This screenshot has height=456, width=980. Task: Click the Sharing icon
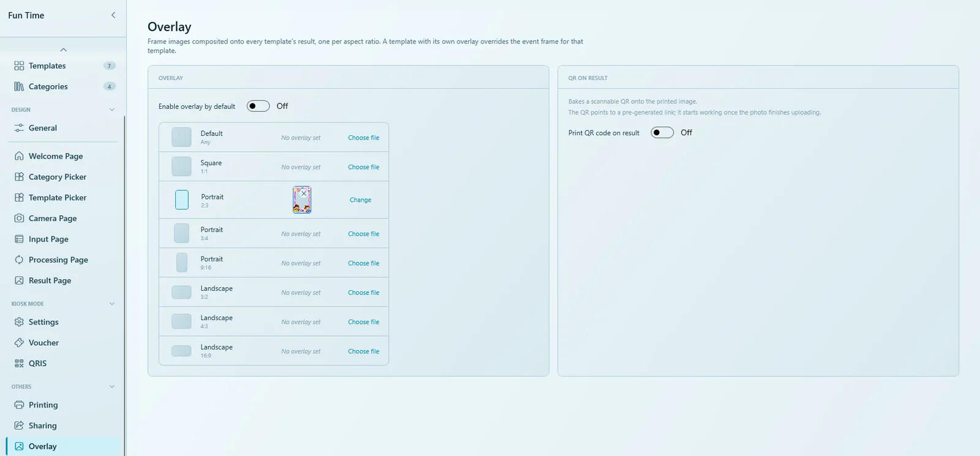point(19,426)
